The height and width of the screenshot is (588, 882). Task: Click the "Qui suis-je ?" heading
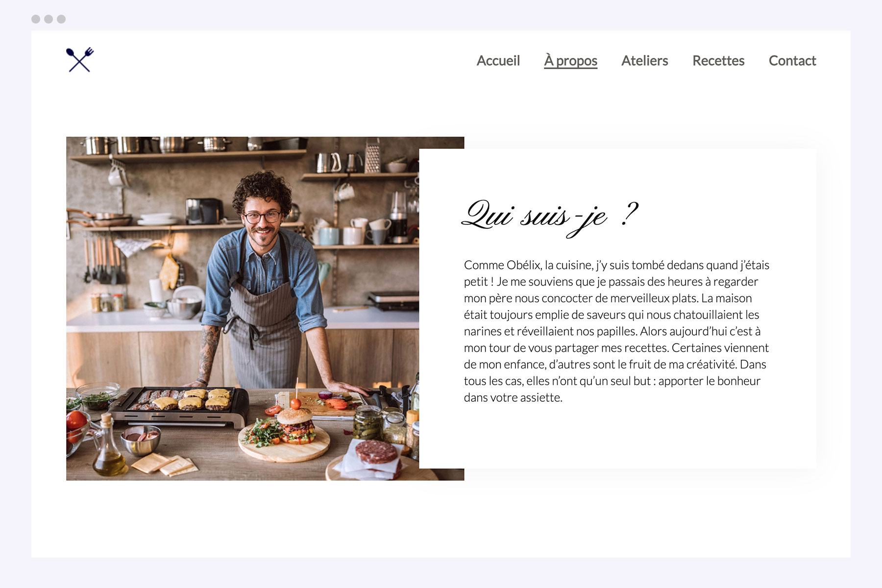coord(550,217)
